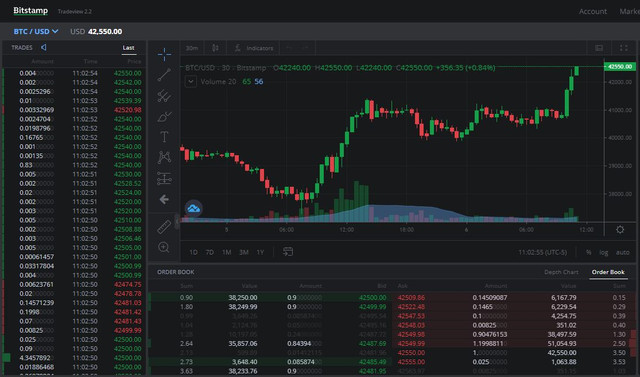The width and height of the screenshot is (640, 377).
Task: Select the position forecasting tool
Action: 164,178
